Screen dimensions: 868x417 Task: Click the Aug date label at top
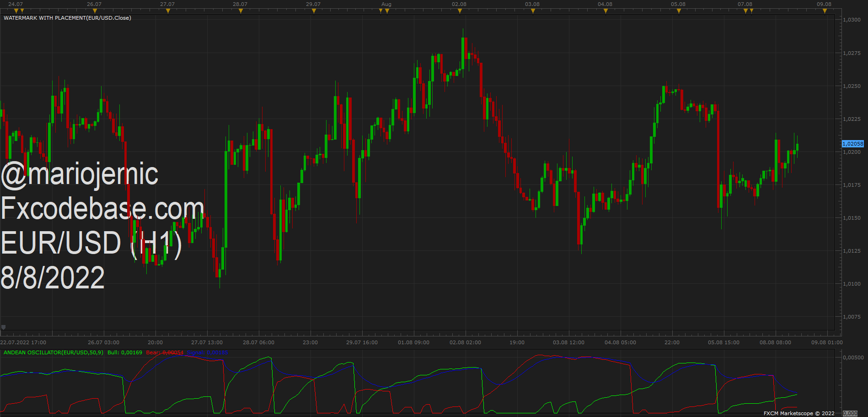pyautogui.click(x=386, y=4)
